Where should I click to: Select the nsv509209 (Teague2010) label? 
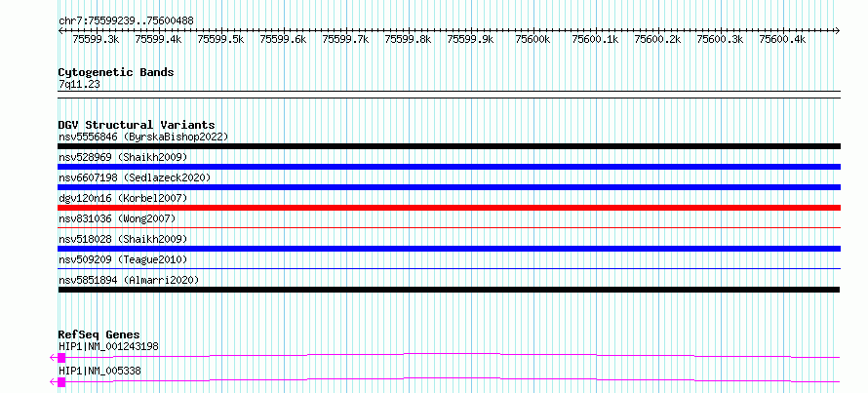[x=123, y=259]
